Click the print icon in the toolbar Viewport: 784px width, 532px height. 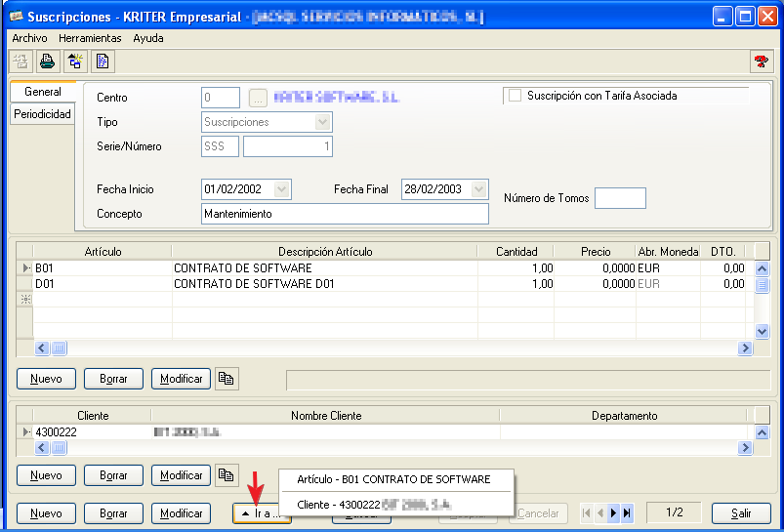point(48,62)
